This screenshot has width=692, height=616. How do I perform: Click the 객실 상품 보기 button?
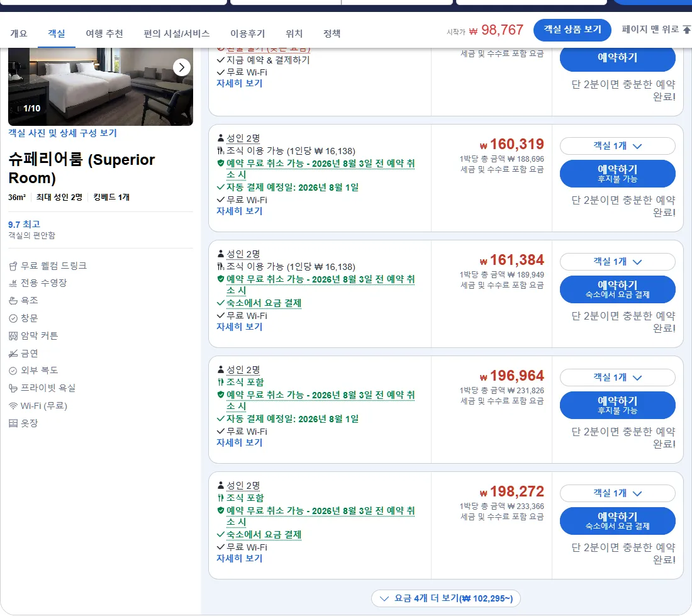tap(572, 30)
